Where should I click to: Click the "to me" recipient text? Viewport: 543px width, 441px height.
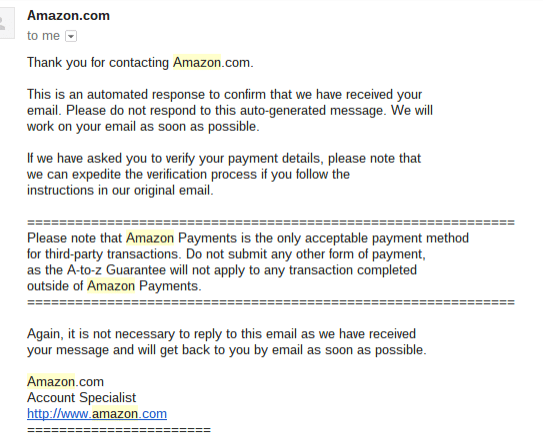click(43, 36)
